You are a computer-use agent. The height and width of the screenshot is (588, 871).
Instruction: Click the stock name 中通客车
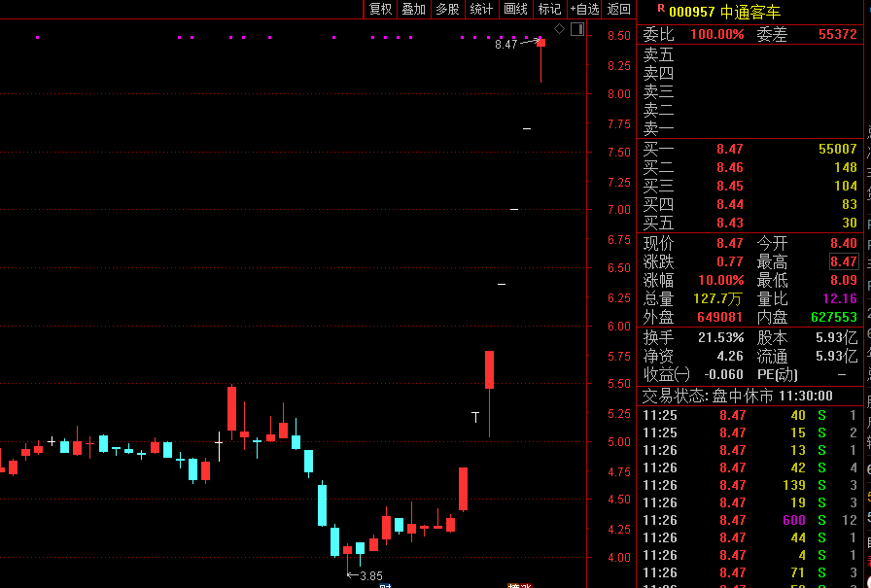(x=750, y=13)
